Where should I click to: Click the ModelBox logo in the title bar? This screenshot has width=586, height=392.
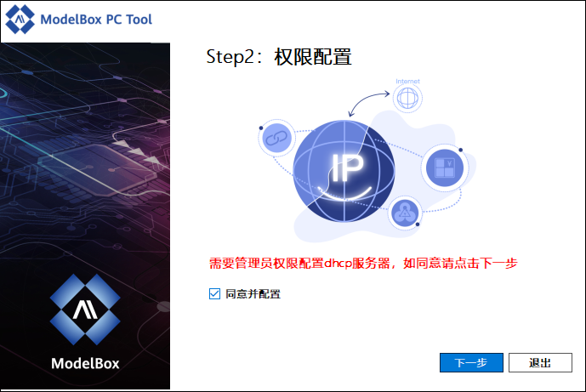pyautogui.click(x=20, y=19)
